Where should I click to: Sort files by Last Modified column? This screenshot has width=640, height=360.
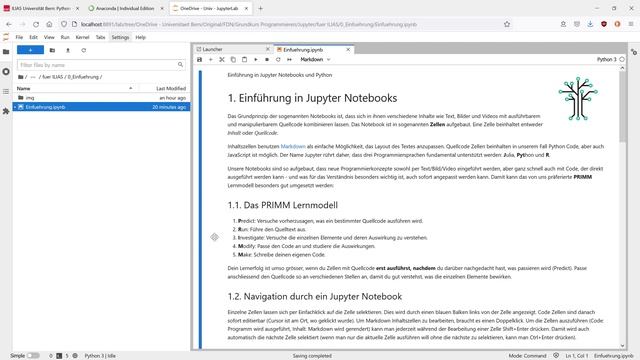(171, 88)
